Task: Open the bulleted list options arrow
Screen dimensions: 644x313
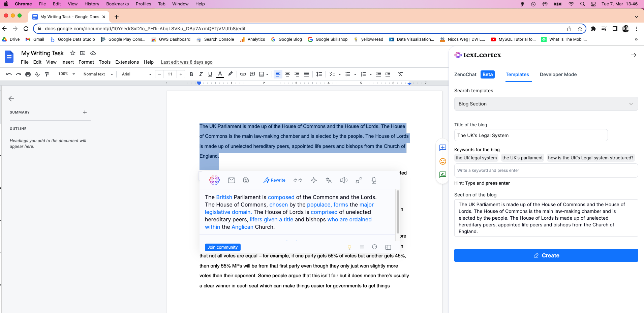Action: [355, 74]
